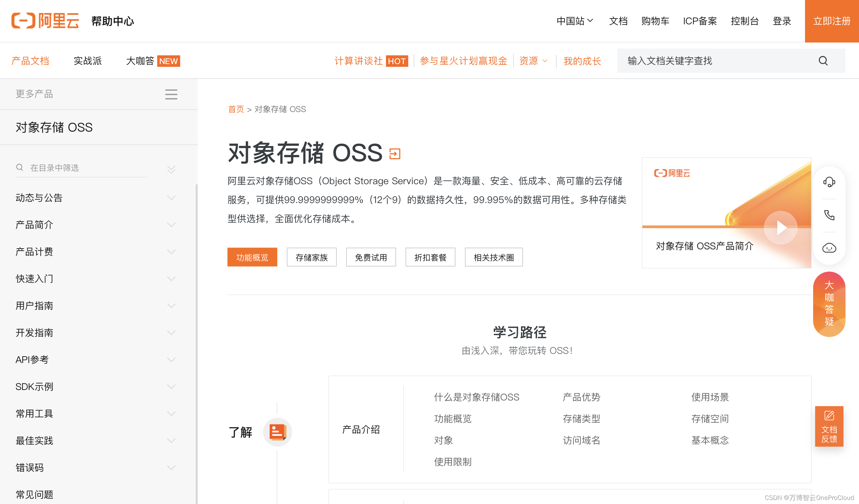859x504 pixels.
Task: Open the hamburger menu beside 更多产品
Action: tap(171, 94)
